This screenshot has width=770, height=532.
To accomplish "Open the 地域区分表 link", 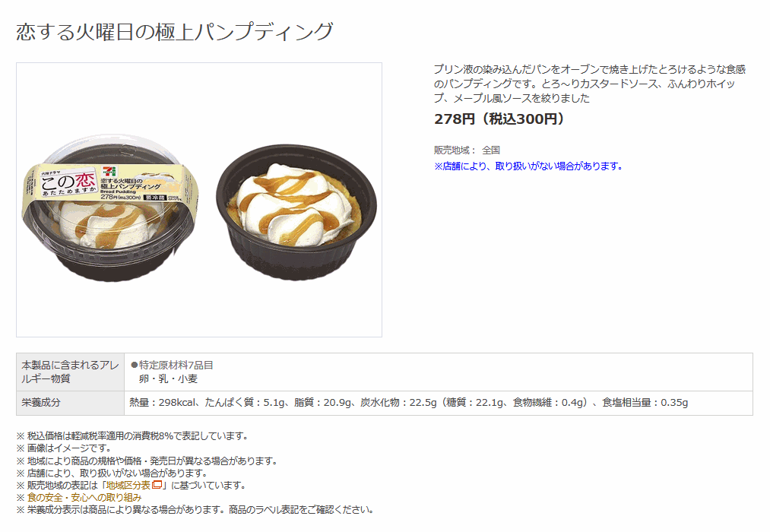I will click(x=128, y=486).
